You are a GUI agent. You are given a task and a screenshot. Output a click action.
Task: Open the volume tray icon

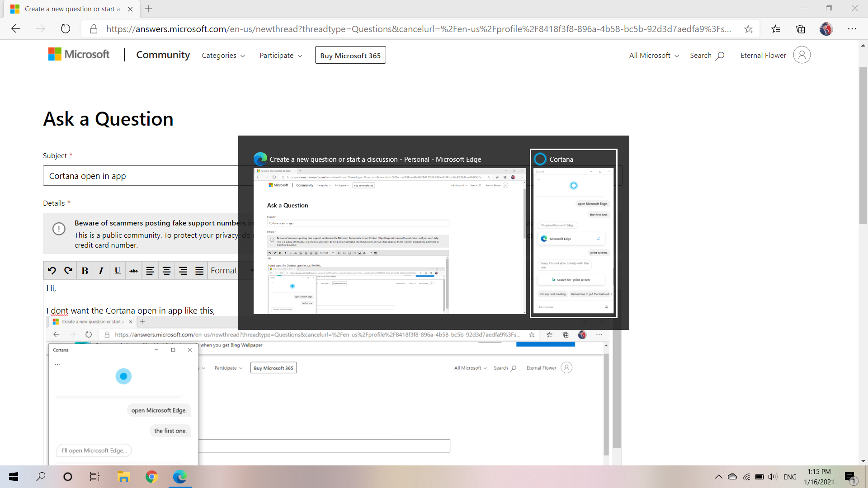coord(773,477)
